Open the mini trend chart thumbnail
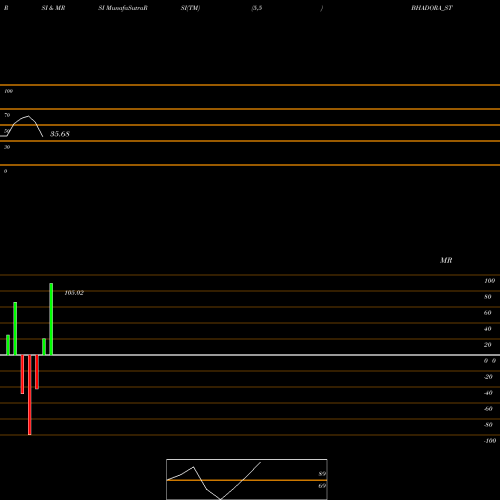500x500 pixels. [x=247, y=479]
